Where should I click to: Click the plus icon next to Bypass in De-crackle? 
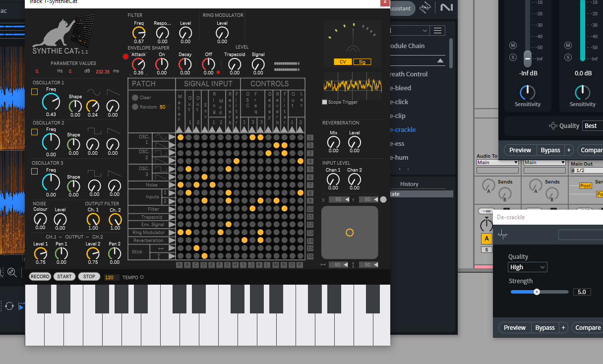[563, 328]
